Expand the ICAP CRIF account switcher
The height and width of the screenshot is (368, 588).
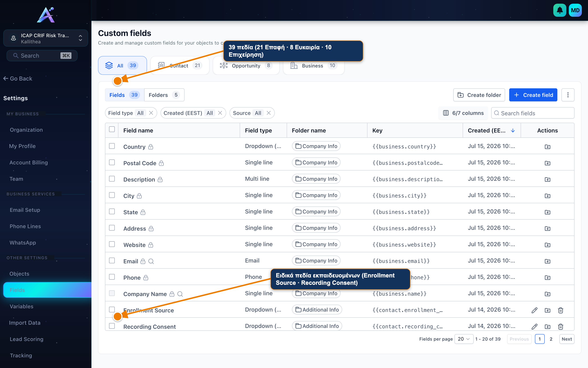tap(46, 38)
